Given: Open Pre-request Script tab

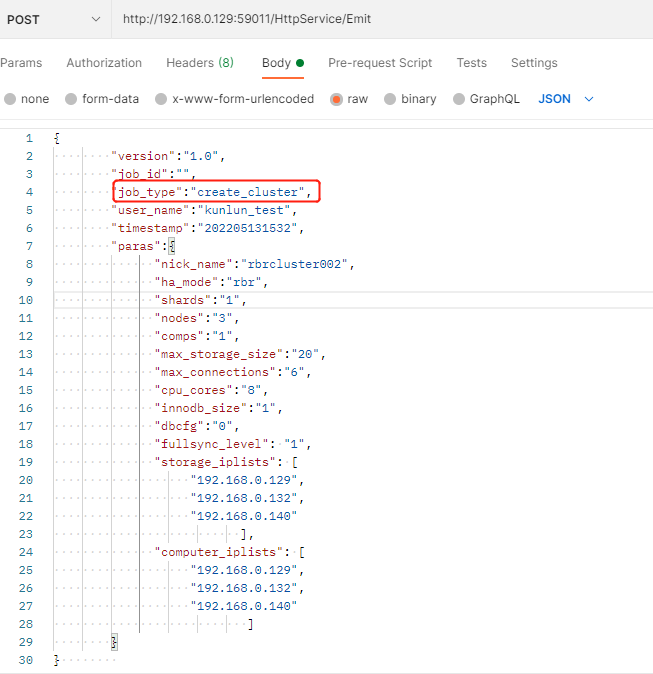Looking at the screenshot, I should tap(380, 63).
